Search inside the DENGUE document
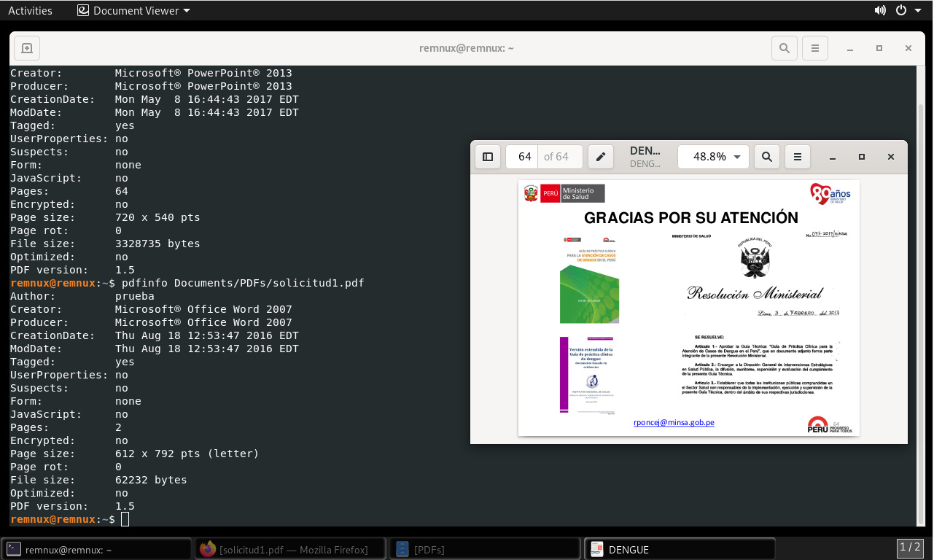 coord(766,157)
